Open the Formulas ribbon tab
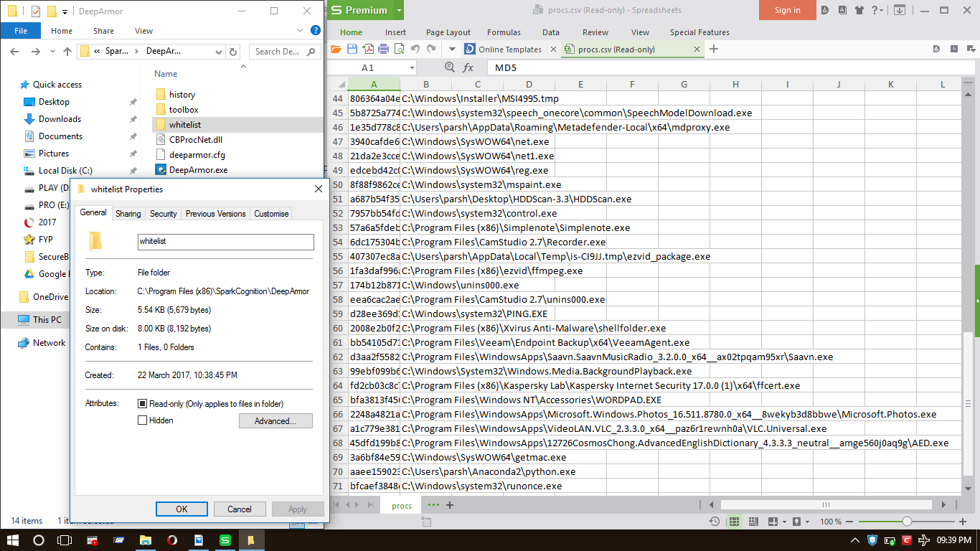 504,32
